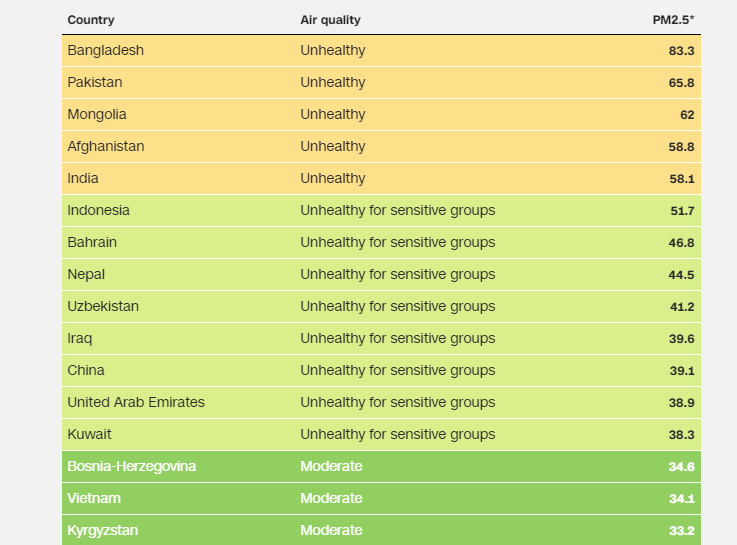The image size is (737, 545).
Task: Click Mongolia's PM2.5 value of 62
Action: pos(687,115)
